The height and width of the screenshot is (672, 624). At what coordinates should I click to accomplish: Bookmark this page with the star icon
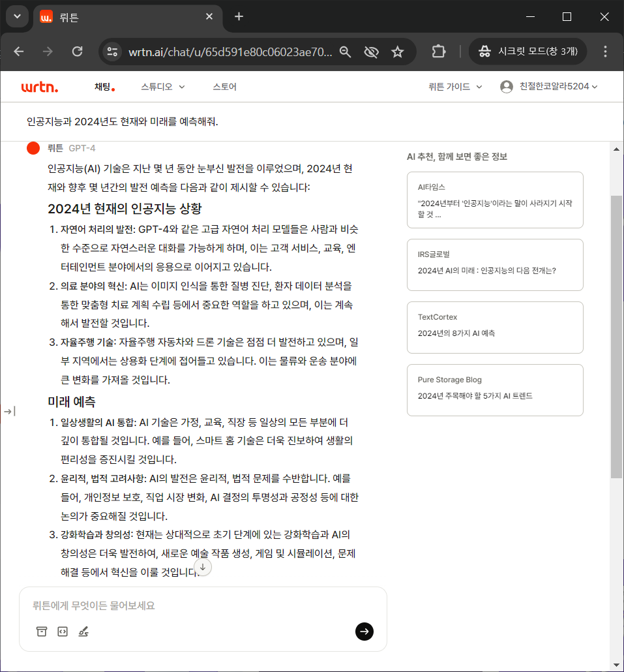coord(398,52)
